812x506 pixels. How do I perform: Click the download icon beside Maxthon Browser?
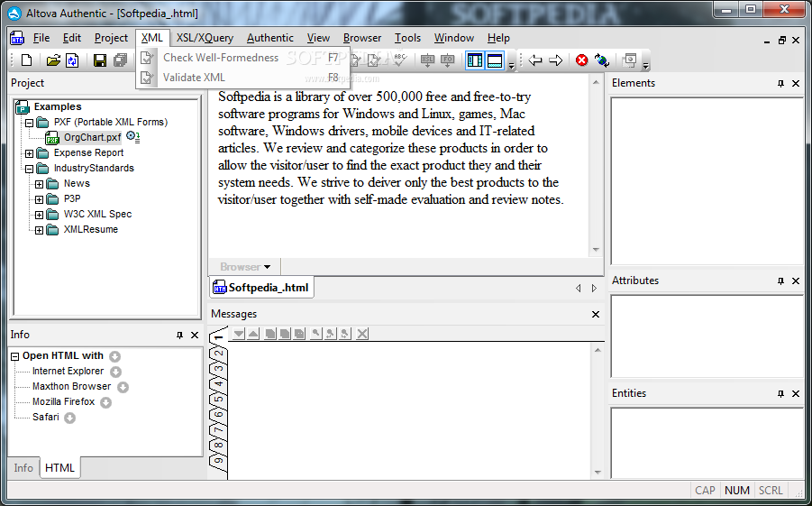click(x=123, y=387)
